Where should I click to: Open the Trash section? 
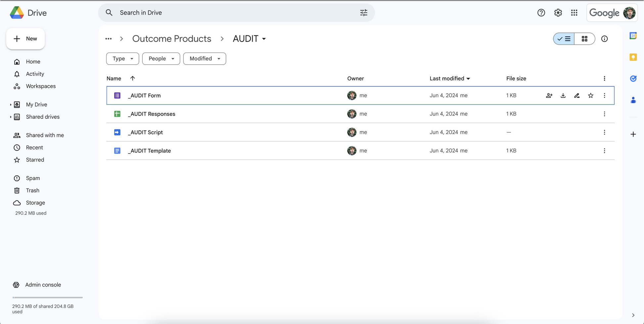click(x=32, y=190)
